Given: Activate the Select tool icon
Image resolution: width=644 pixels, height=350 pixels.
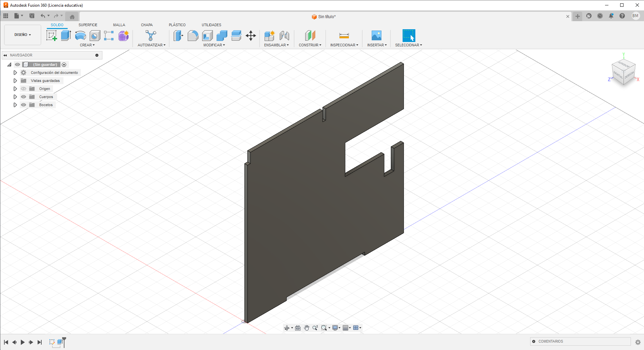Looking at the screenshot, I should [x=409, y=36].
